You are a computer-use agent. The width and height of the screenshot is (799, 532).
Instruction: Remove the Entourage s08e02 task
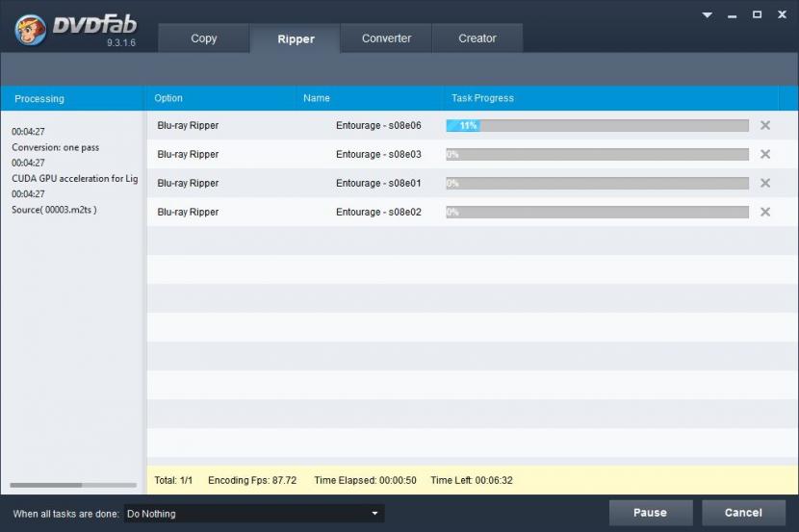pos(765,212)
